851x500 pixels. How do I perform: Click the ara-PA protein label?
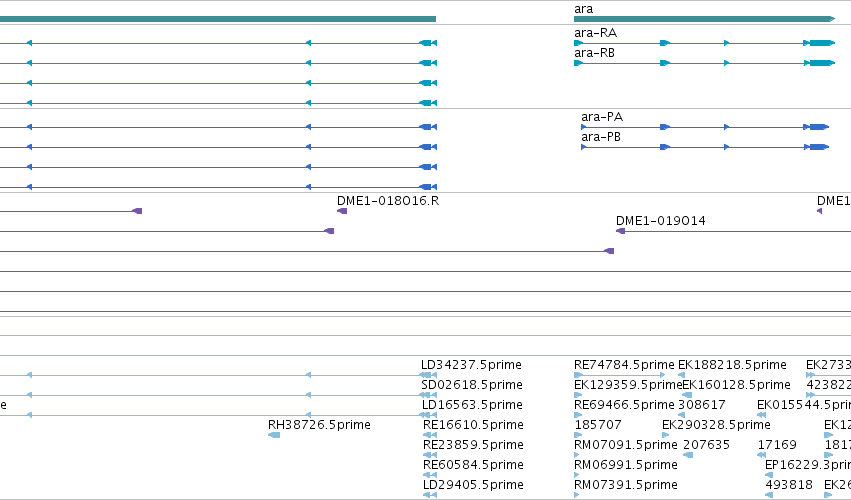(x=602, y=117)
